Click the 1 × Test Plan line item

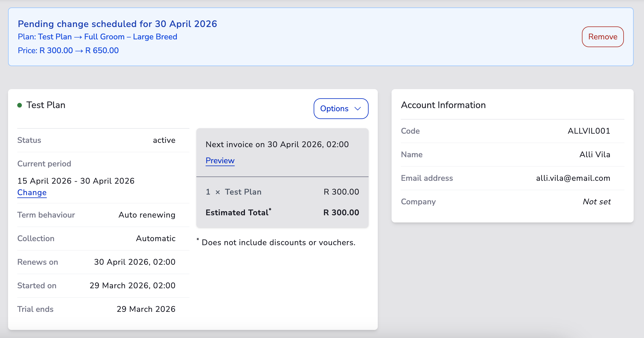coord(233,192)
